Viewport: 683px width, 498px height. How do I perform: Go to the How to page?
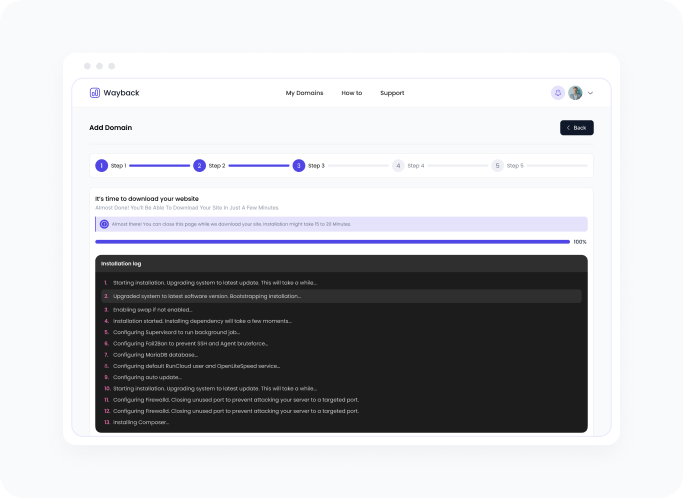[352, 93]
